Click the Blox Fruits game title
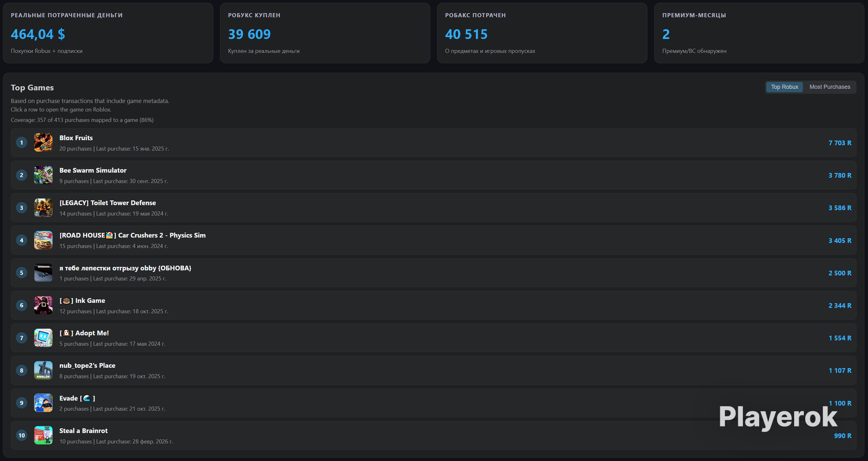868x461 pixels. [x=76, y=138]
